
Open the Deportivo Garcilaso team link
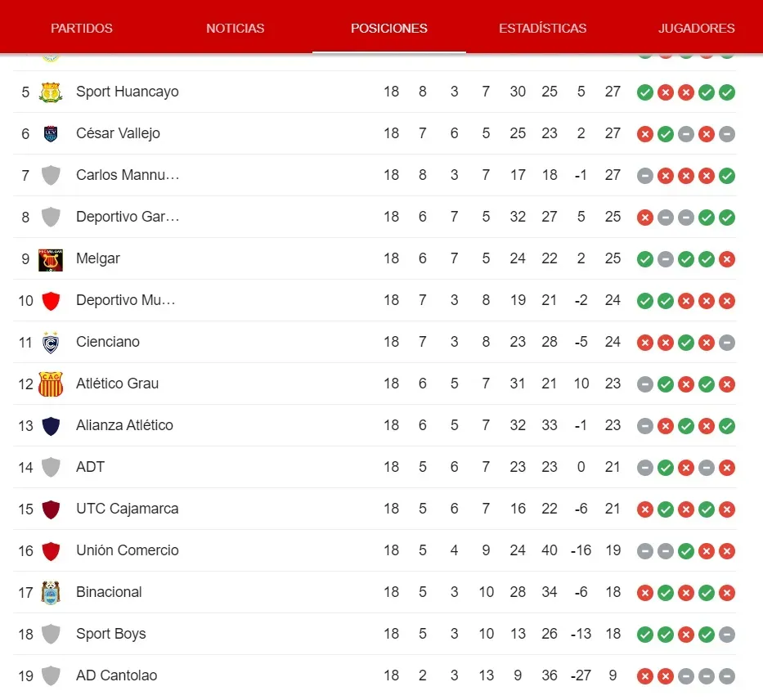point(128,217)
